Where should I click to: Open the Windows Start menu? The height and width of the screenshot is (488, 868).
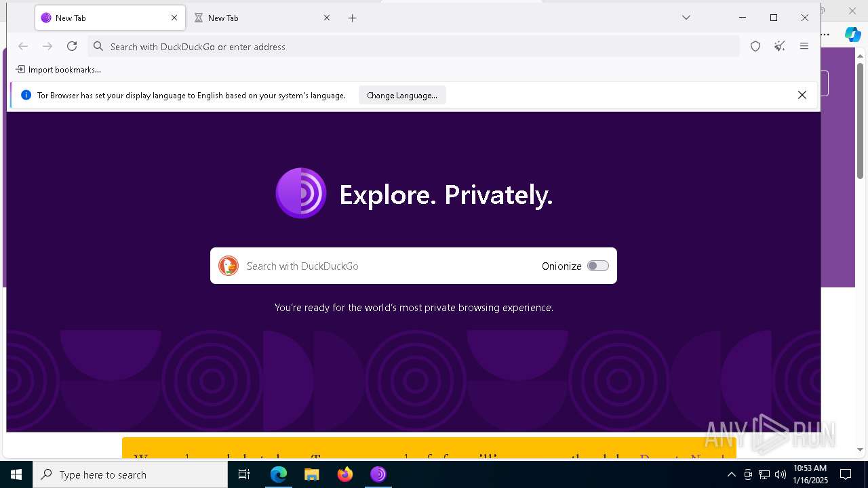point(16,474)
